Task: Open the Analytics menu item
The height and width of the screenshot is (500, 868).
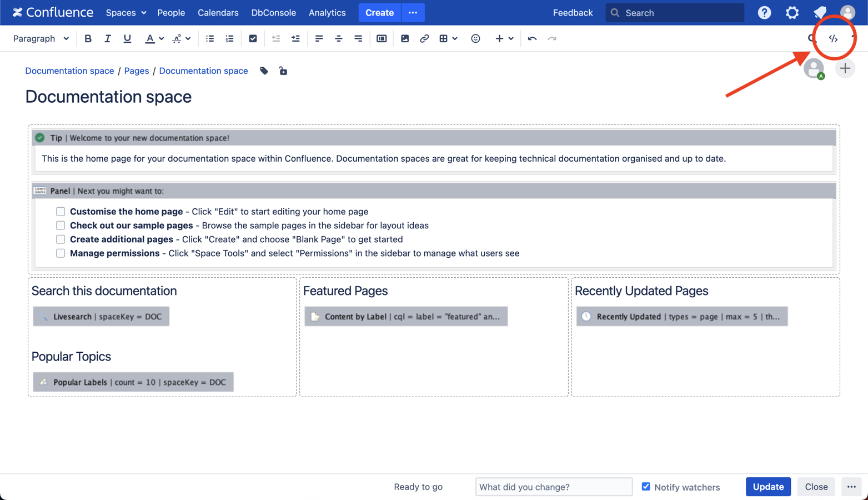Action: coord(327,12)
